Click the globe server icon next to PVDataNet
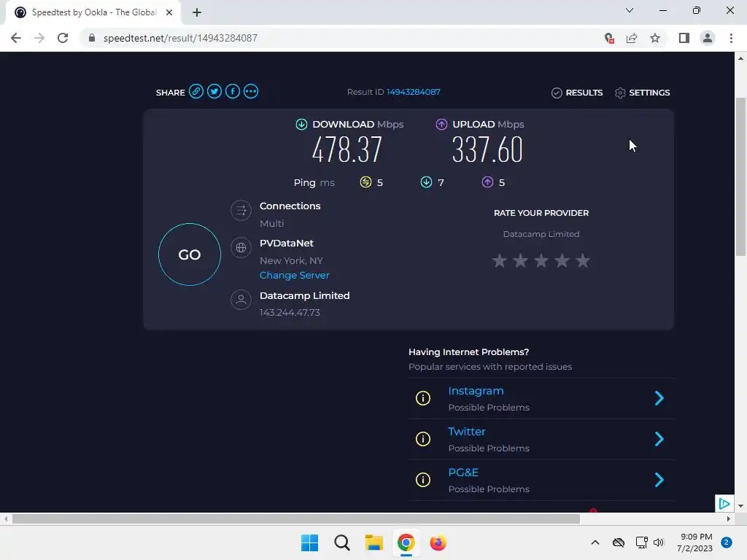The image size is (747, 560). tap(241, 248)
